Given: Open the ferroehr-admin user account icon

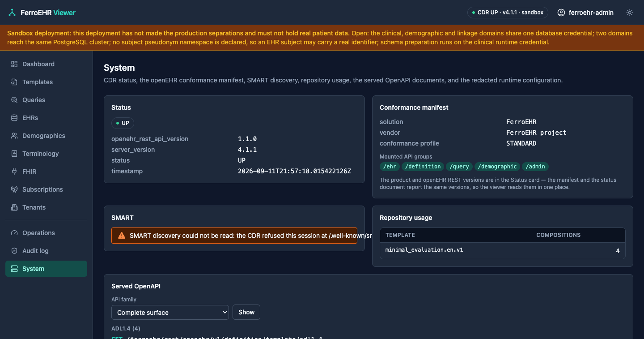Looking at the screenshot, I should (561, 13).
